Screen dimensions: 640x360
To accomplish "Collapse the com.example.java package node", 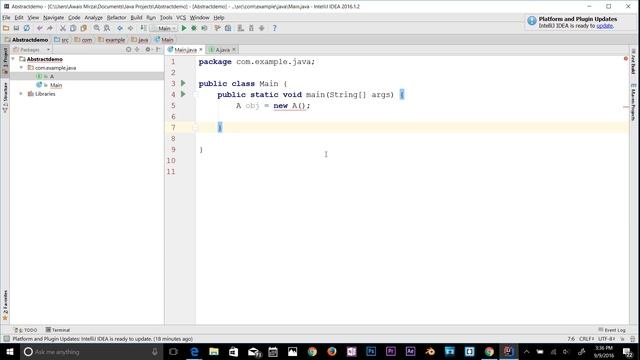I will [21, 68].
